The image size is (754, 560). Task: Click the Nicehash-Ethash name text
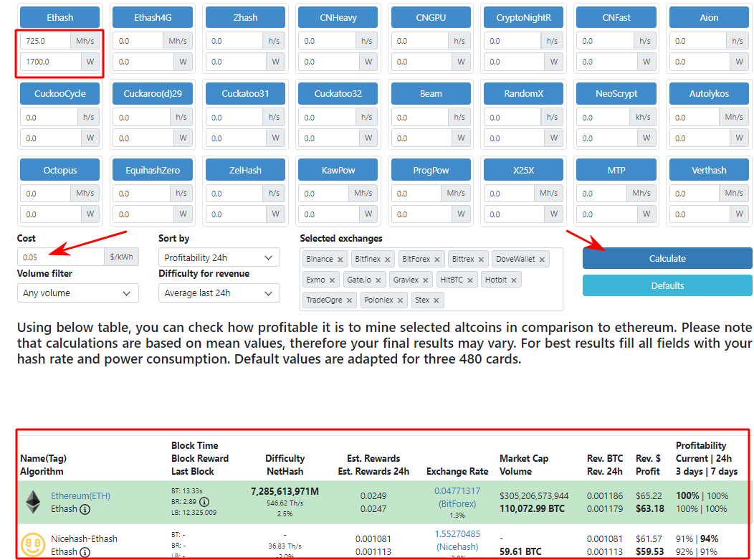point(84,538)
